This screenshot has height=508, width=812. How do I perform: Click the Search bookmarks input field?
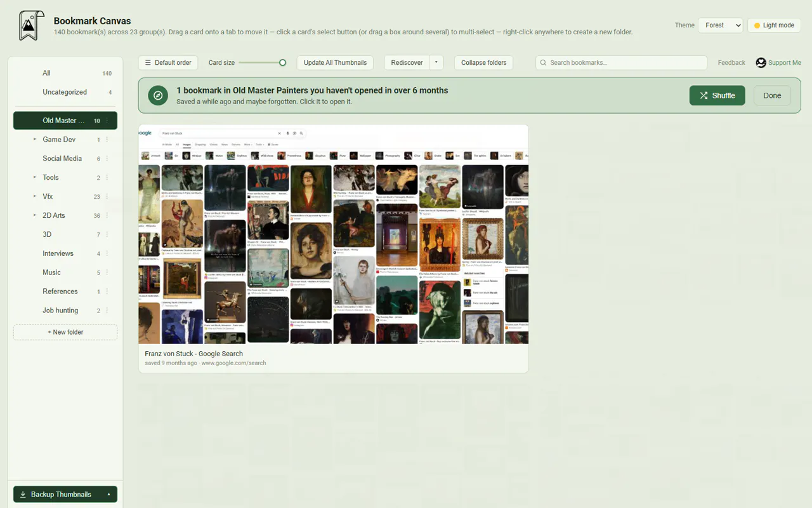(621, 63)
